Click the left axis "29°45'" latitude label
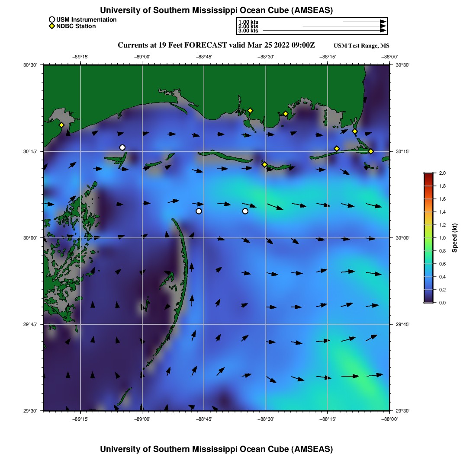The height and width of the screenshot is (454, 476). (x=30, y=324)
